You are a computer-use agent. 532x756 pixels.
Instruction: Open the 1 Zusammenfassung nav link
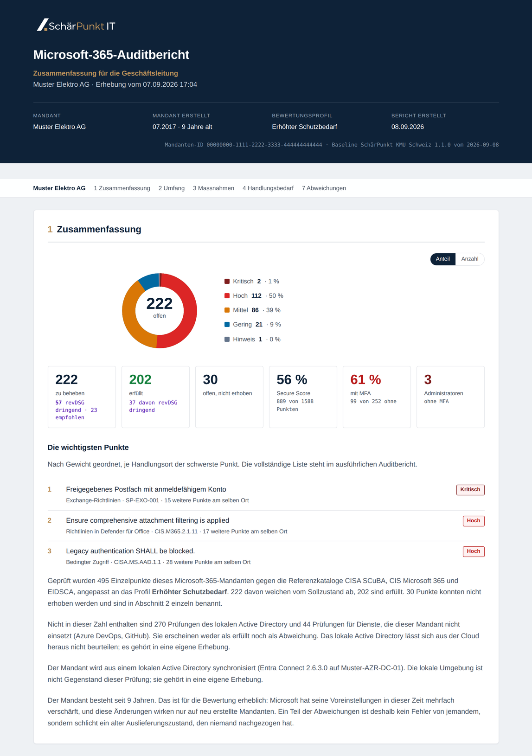tap(122, 188)
